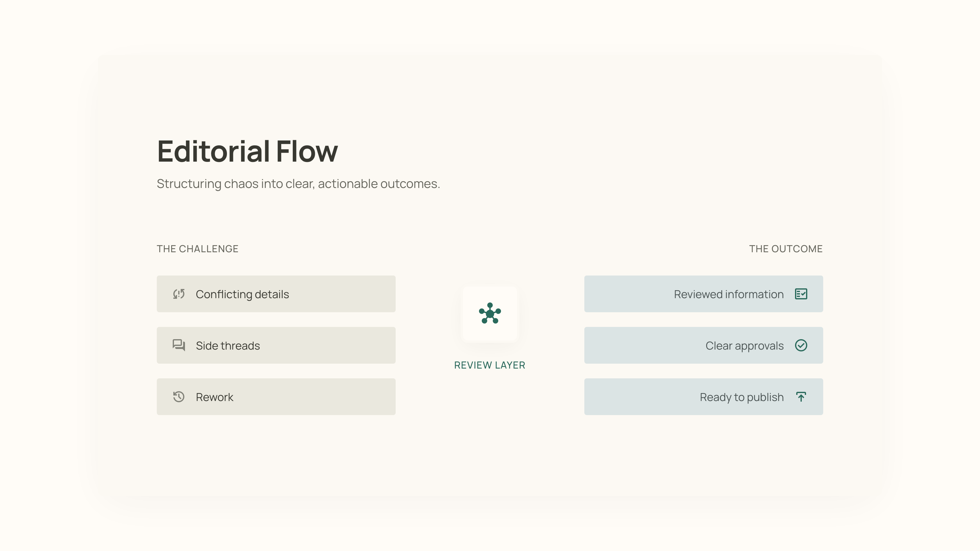Screen dimensions: 980x551
Task: Click THE CHALLENGE section heading
Action: 198,249
